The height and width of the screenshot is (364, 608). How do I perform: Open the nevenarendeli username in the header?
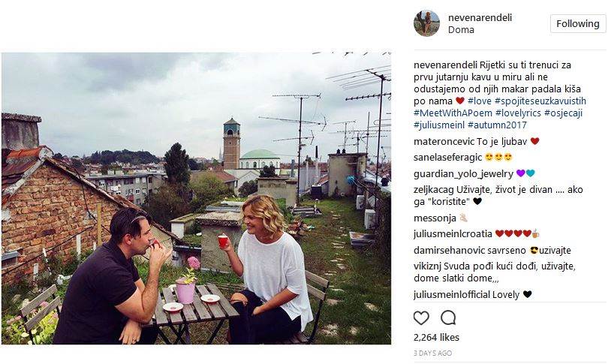tap(480, 17)
